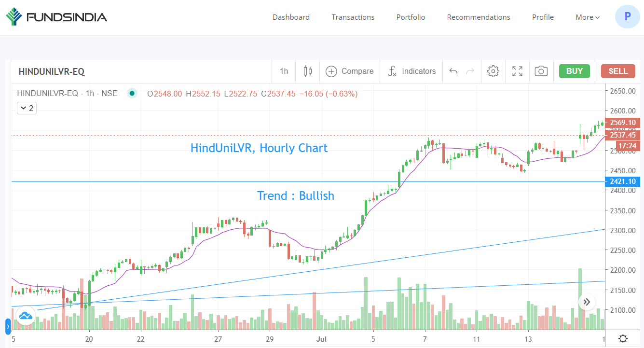Click the −16.05 (−0.63%) change value
644x348 pixels.
pyautogui.click(x=329, y=94)
